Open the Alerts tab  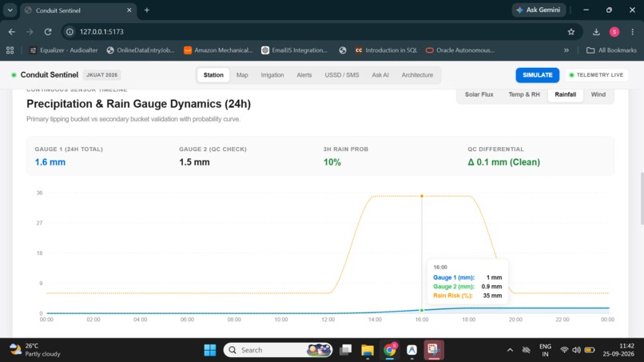[x=304, y=75]
